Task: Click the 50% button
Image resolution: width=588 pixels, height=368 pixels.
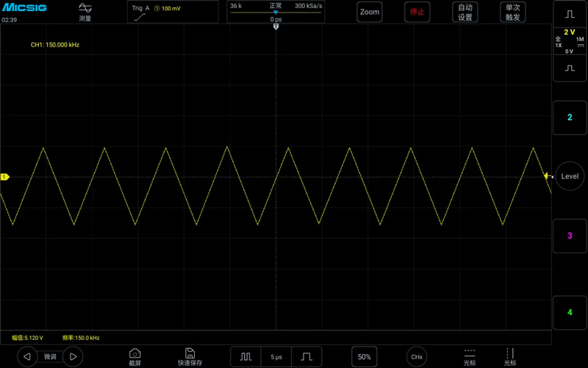Action: 364,357
